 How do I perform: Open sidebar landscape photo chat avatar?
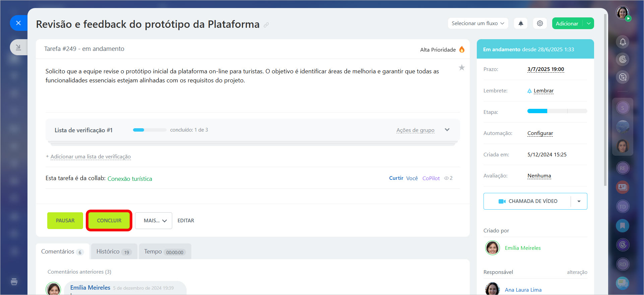pos(623,127)
